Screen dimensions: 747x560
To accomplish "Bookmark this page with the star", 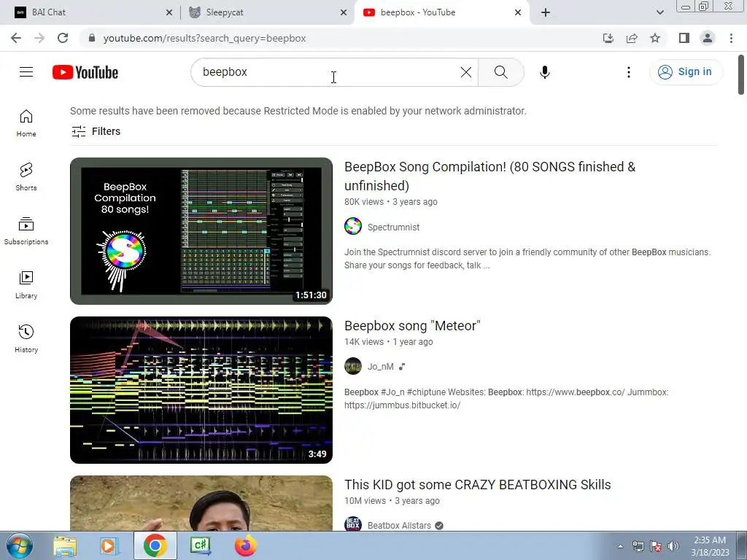I will pyautogui.click(x=655, y=38).
